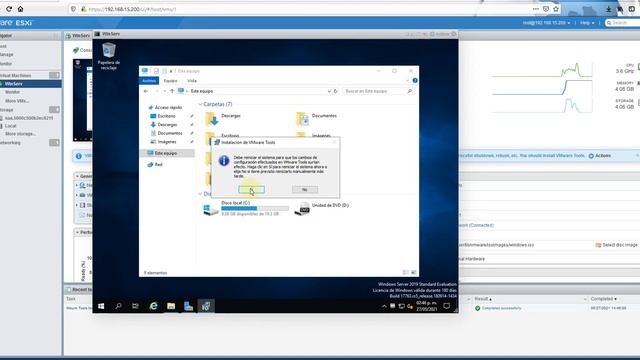
Task: Open Server Manager taskbar icon
Action: pyautogui.click(x=188, y=306)
